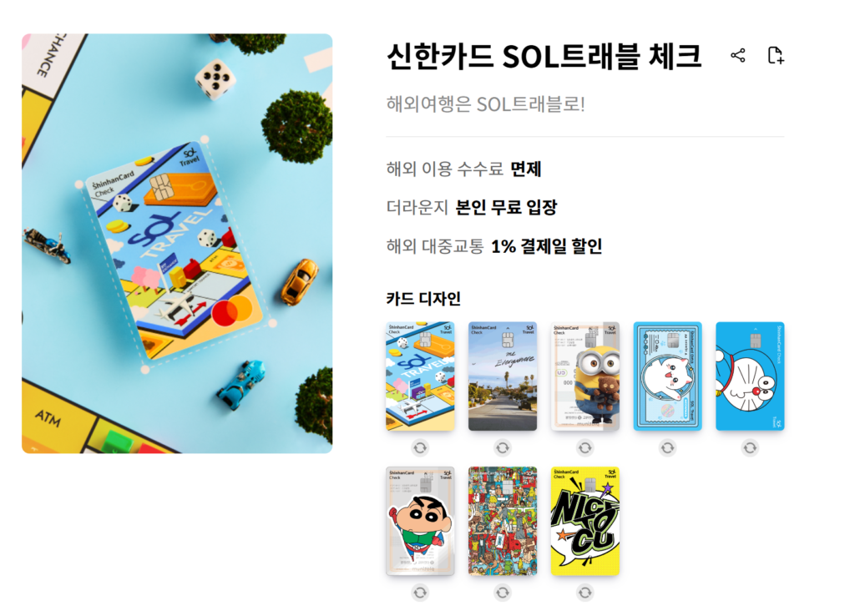The width and height of the screenshot is (855, 616).
Task: Click the rotate icon under Shin-chan card
Action: [x=420, y=592]
